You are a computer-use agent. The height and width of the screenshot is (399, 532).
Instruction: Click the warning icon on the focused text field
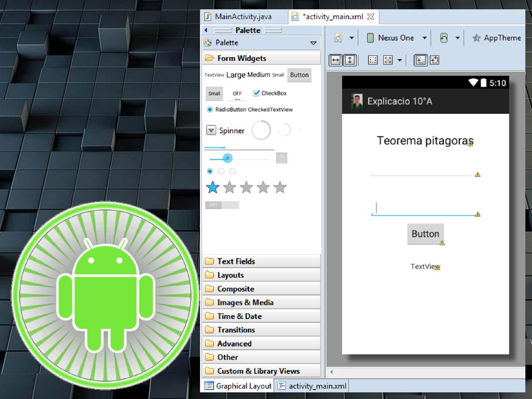pyautogui.click(x=478, y=214)
